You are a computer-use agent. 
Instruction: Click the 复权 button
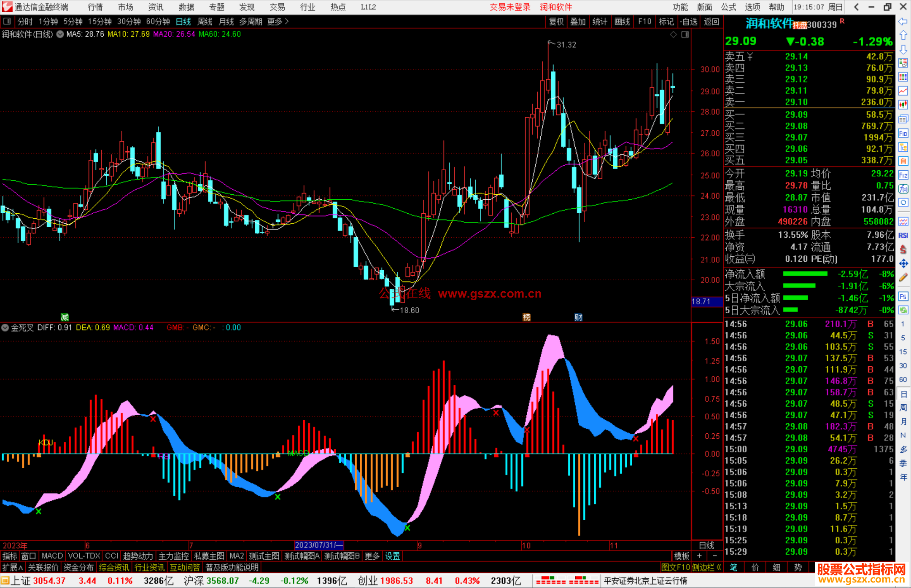tap(556, 21)
